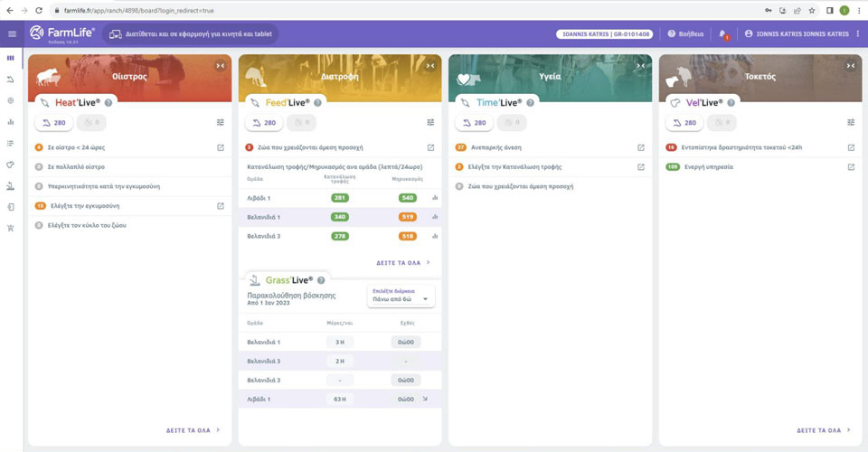Toggle the disabled 0 chip in Heat'Live

point(91,122)
